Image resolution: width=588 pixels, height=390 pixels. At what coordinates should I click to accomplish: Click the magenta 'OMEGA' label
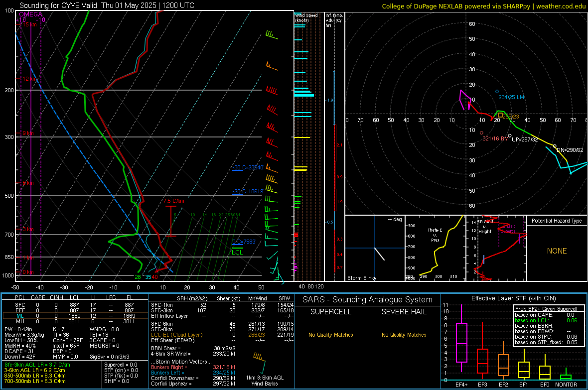[31, 14]
